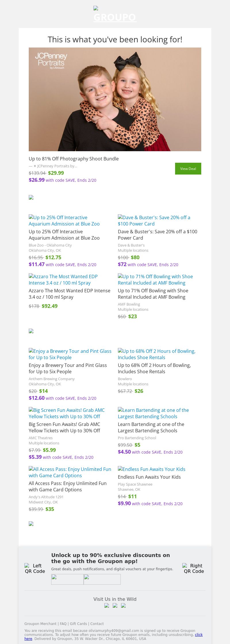This screenshot has height=644, width=230.
Task: Click the Groupon logo at the top
Action: (x=115, y=14)
